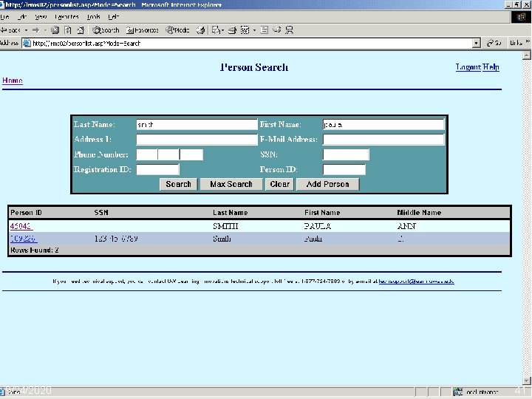Click the Go button

pyautogui.click(x=494, y=43)
